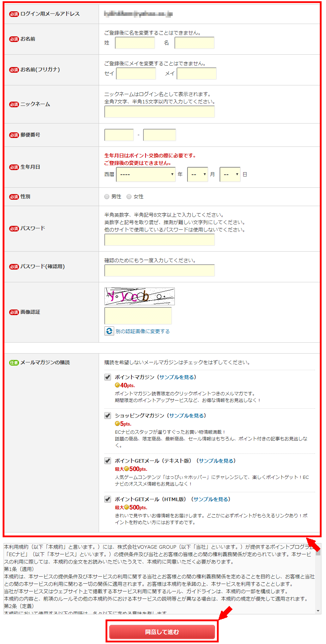Click the 任意 badge beside メールマガジンの購読
This screenshot has width=326, height=644.
[x=14, y=363]
